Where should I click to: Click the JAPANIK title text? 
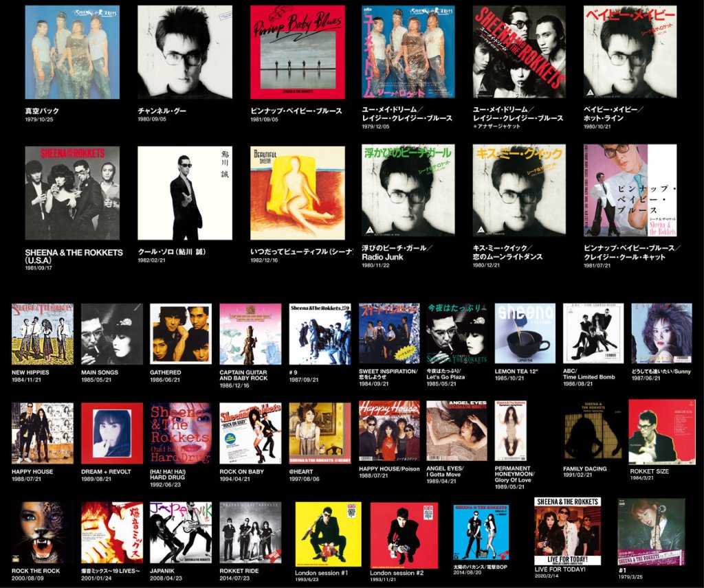tap(168, 571)
